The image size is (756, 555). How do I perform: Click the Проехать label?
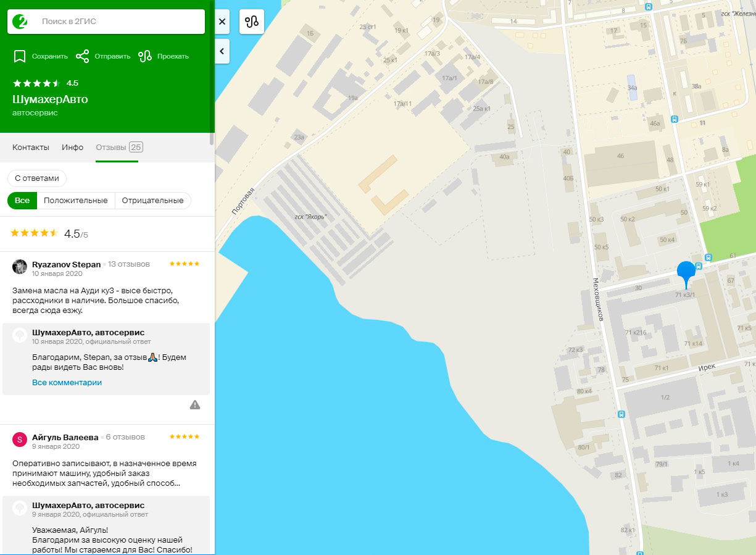(x=173, y=56)
